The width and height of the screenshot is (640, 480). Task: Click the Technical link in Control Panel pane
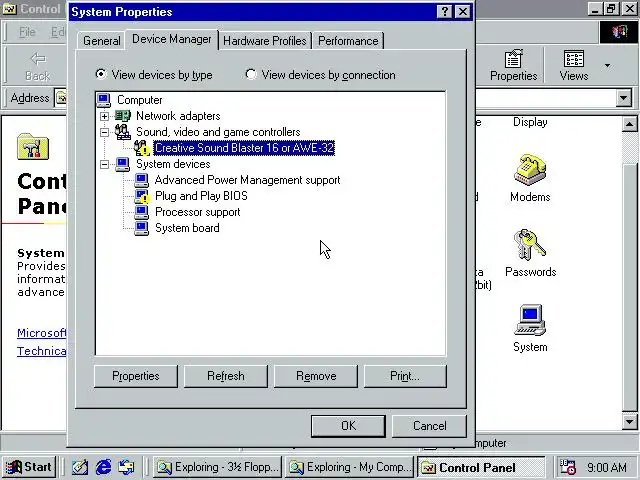coord(41,351)
